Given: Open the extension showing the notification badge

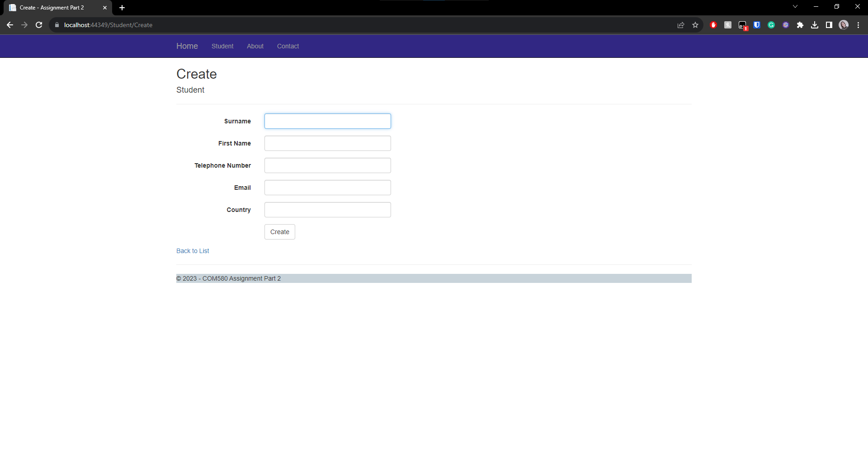Looking at the screenshot, I should 742,25.
